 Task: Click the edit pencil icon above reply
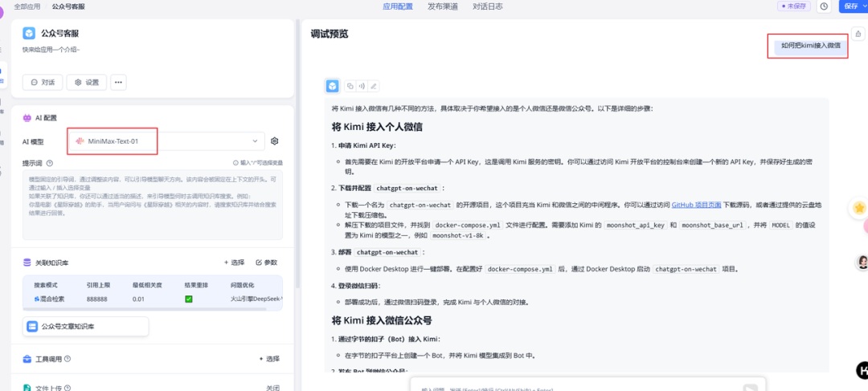tap(374, 86)
